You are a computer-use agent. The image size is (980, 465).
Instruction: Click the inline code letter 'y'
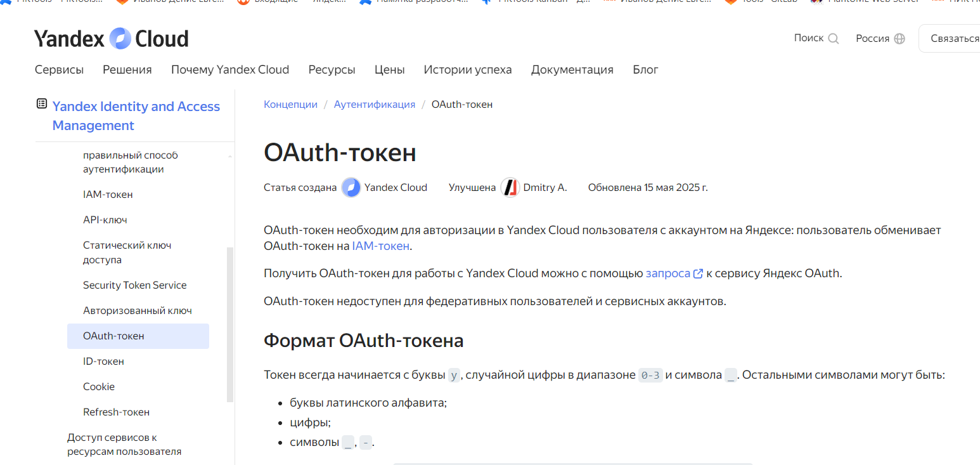[x=453, y=376]
